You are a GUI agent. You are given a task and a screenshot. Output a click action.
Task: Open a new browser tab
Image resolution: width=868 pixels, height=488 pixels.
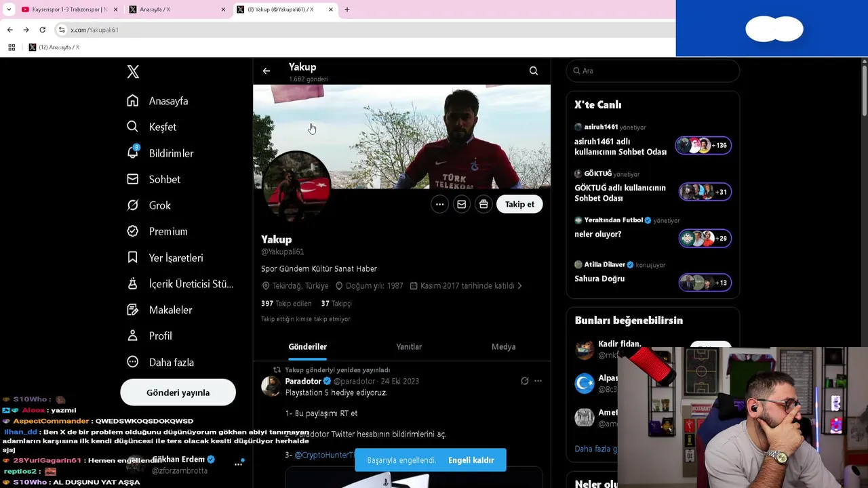tap(347, 9)
